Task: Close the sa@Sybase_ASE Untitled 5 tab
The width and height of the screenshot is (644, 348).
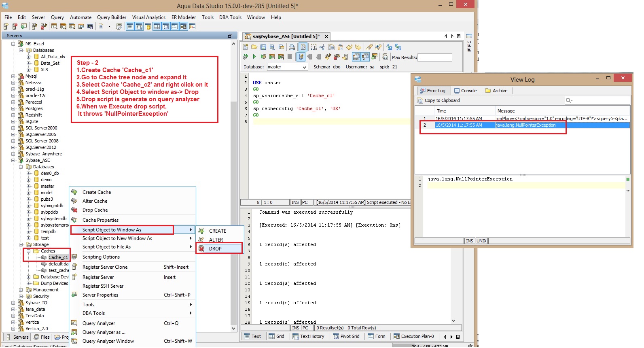Action: pyautogui.click(x=326, y=36)
